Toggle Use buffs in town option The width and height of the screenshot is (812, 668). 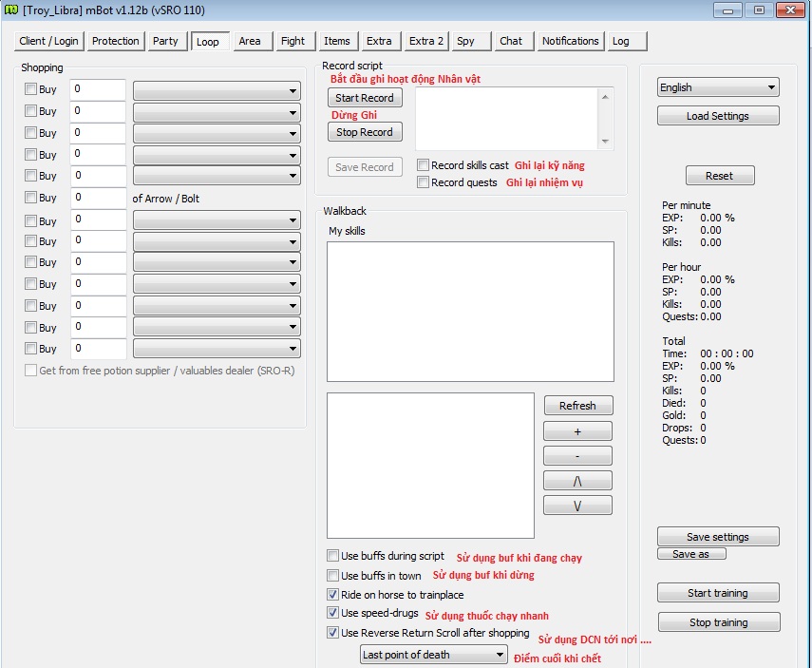(x=333, y=576)
